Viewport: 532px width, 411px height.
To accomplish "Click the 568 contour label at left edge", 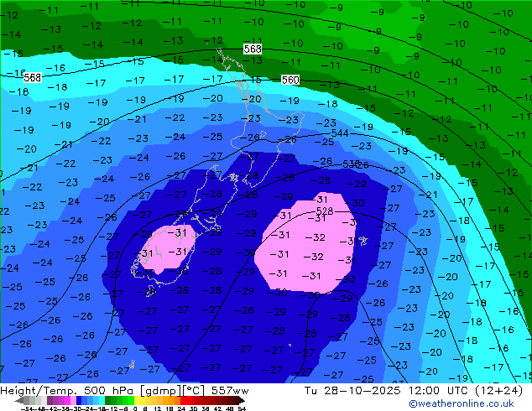I will pos(33,78).
